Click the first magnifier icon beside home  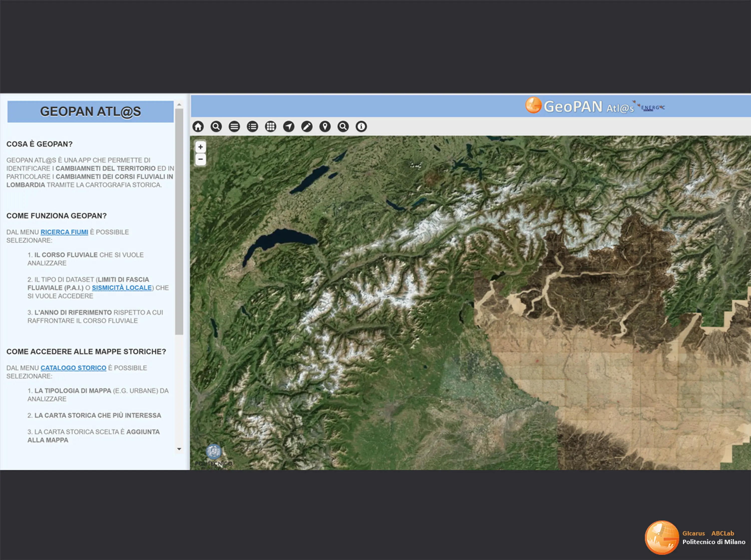click(x=216, y=126)
